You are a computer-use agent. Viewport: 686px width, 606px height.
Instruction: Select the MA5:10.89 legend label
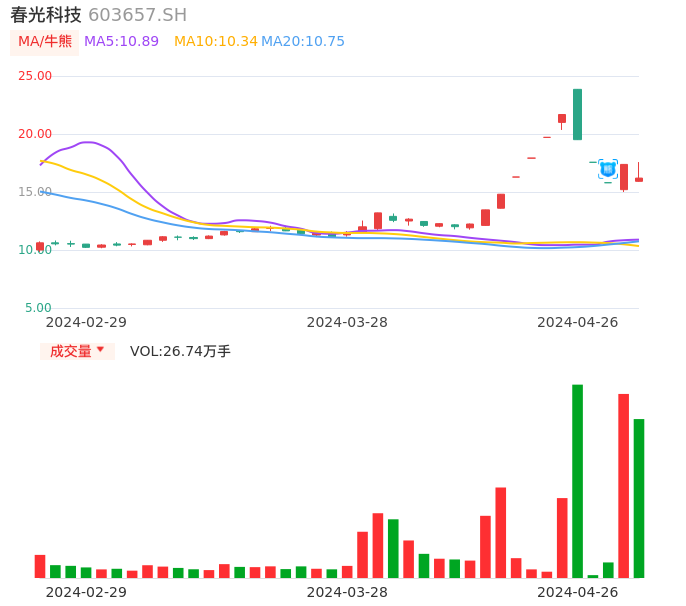tap(121, 42)
